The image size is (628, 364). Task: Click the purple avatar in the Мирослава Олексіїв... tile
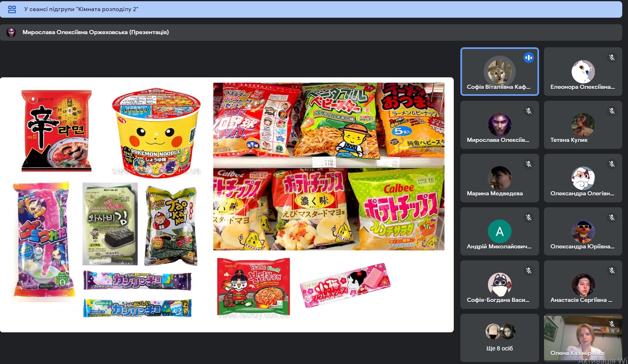(x=500, y=125)
